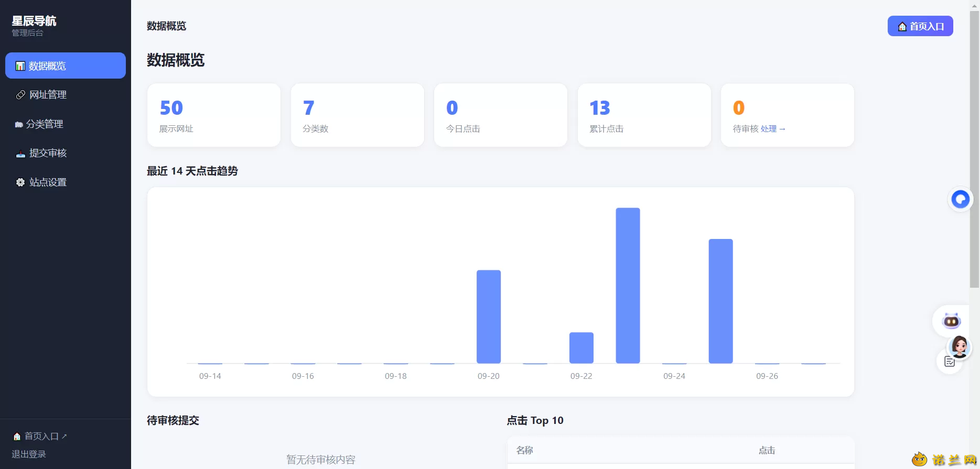Select the 09-20 bar in the trend chart
The width and height of the screenshot is (980, 469).
pos(489,317)
